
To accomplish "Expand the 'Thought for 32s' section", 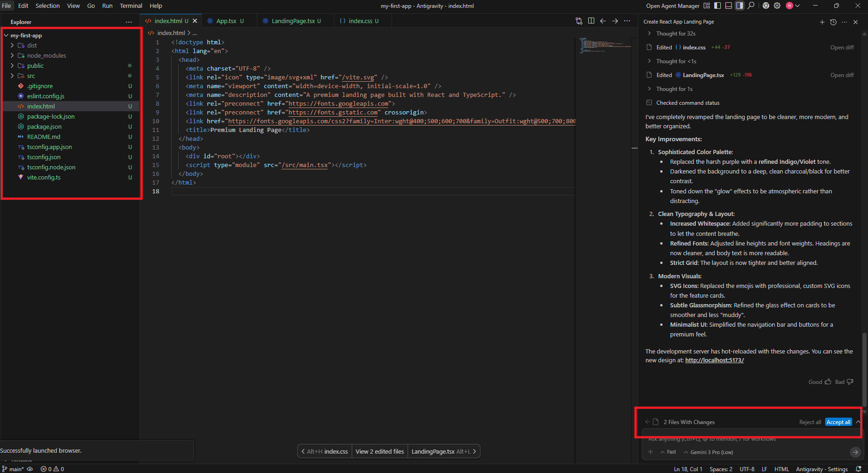I will point(675,34).
